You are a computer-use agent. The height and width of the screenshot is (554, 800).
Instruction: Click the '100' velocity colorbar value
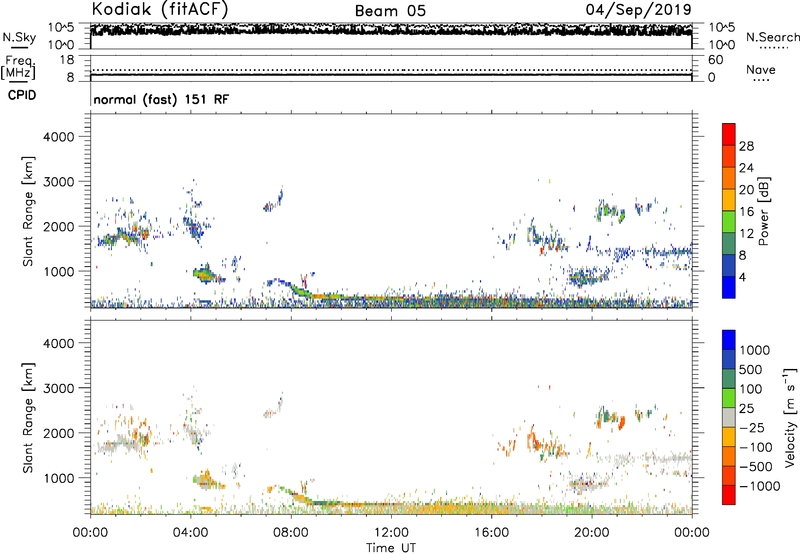pyautogui.click(x=751, y=389)
